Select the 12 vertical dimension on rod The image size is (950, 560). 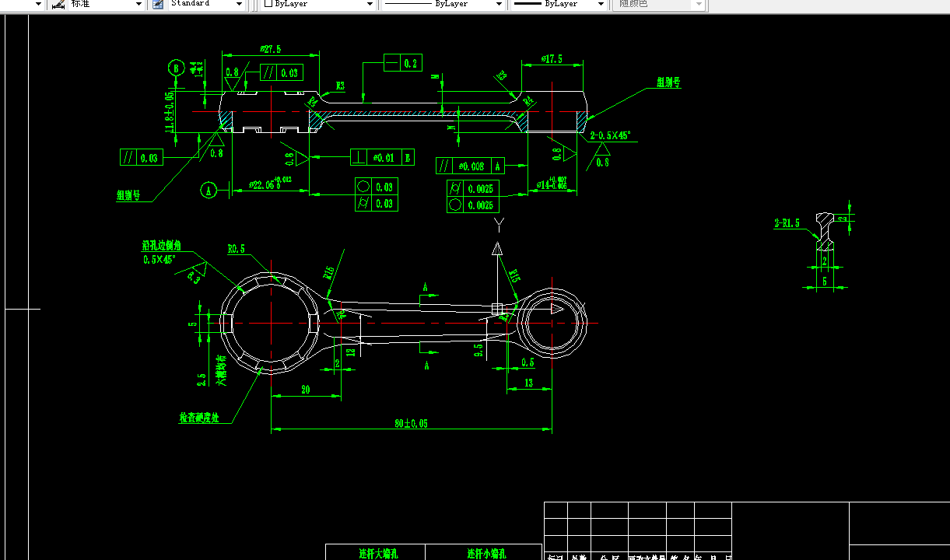[351, 352]
